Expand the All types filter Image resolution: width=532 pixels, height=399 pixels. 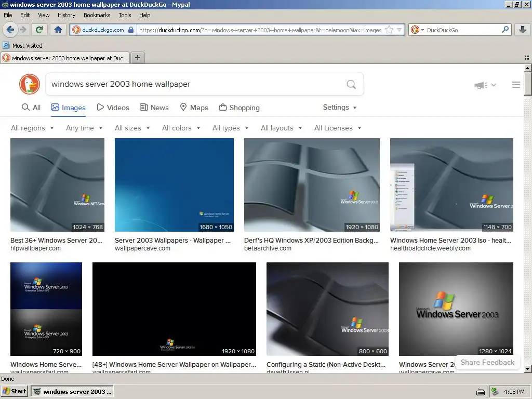[x=230, y=128]
